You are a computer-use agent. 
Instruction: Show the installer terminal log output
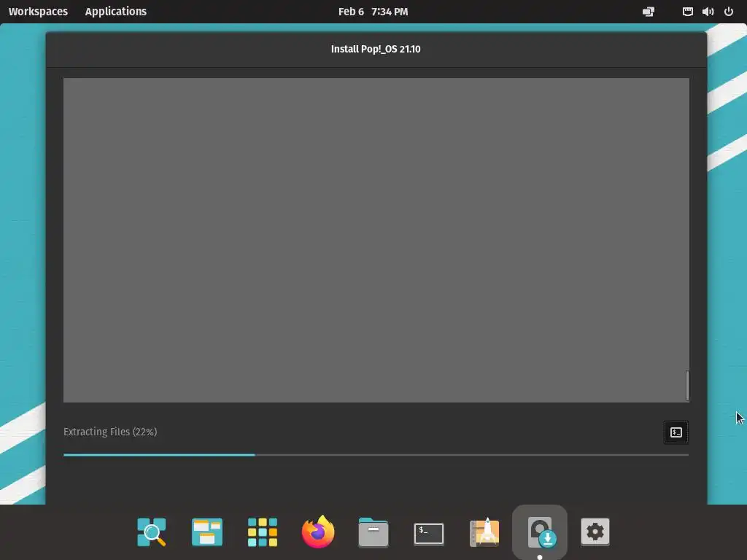pyautogui.click(x=676, y=432)
